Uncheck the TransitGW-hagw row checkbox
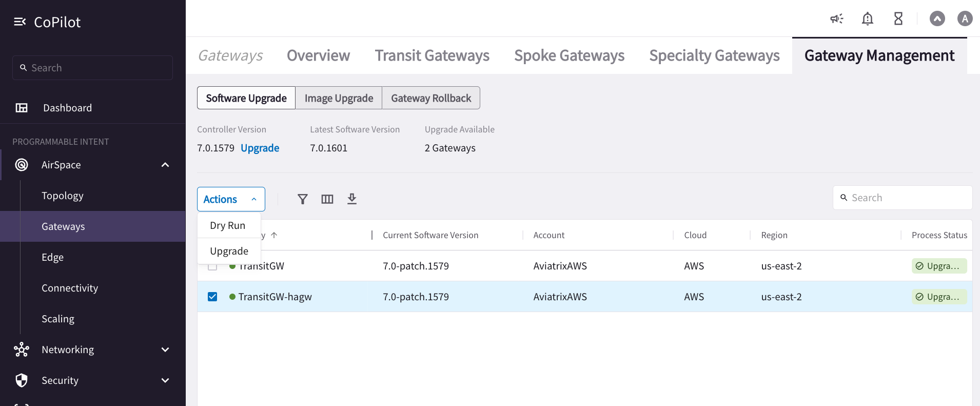Screen dimensions: 980x406 click(x=212, y=297)
